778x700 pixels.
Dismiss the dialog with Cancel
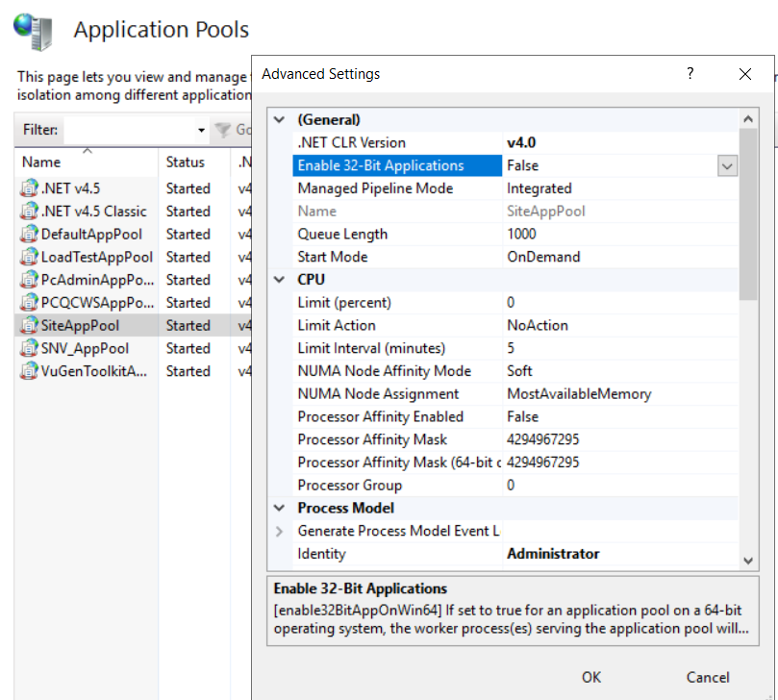(707, 677)
